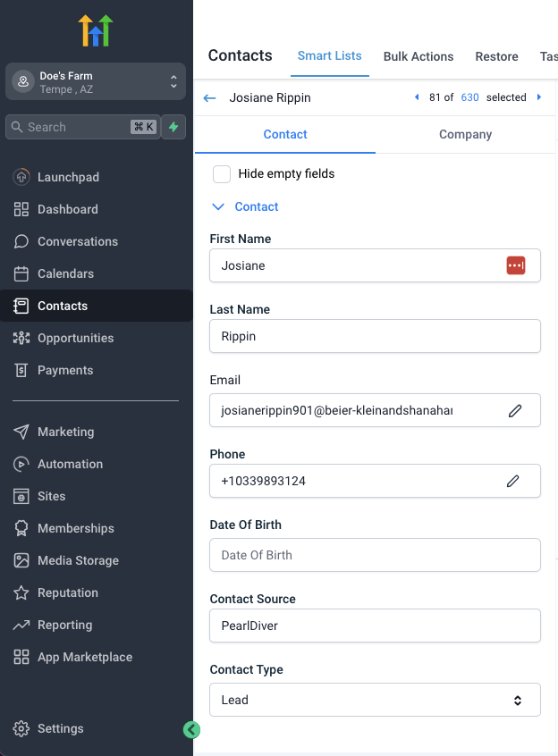Open the Bulk Actions tab

pyautogui.click(x=418, y=56)
